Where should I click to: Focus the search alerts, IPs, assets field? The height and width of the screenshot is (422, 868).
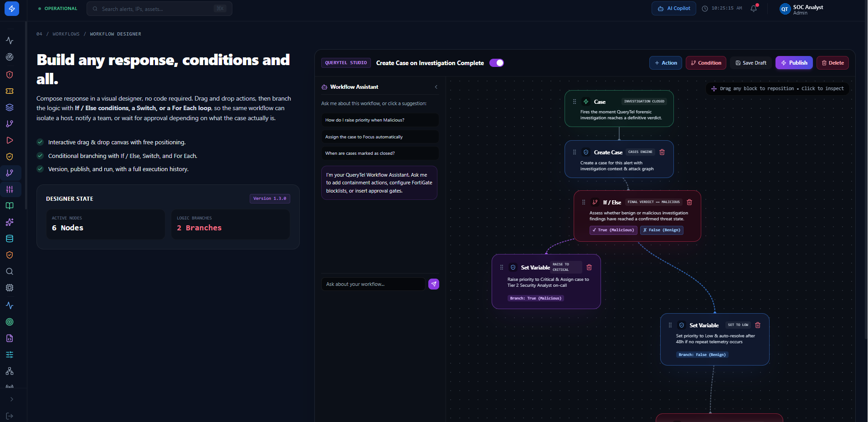tap(159, 9)
